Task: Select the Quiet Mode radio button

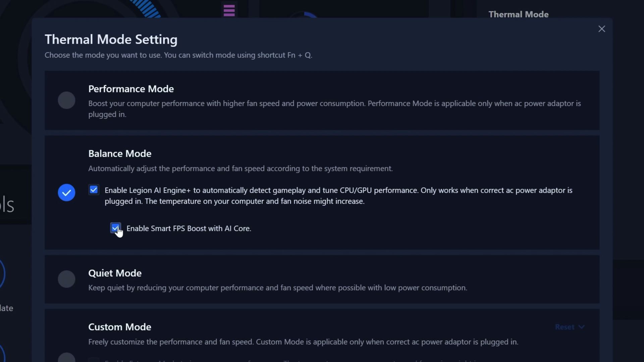Action: coord(66,279)
